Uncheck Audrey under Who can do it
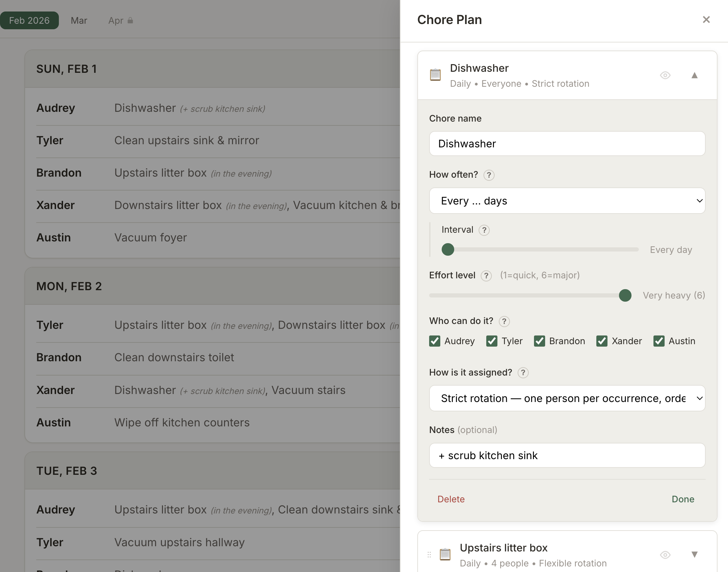This screenshot has width=728, height=572. click(x=434, y=341)
